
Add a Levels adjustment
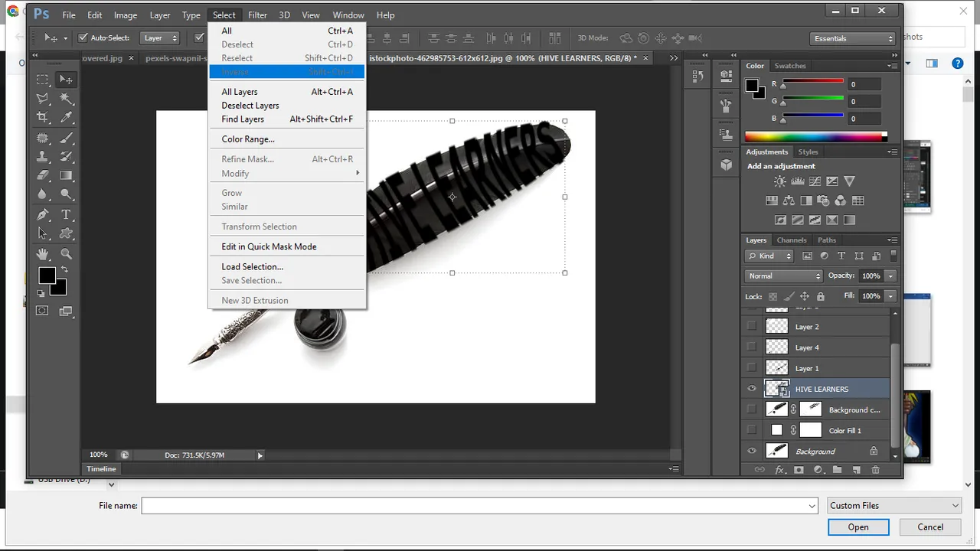[x=797, y=181]
